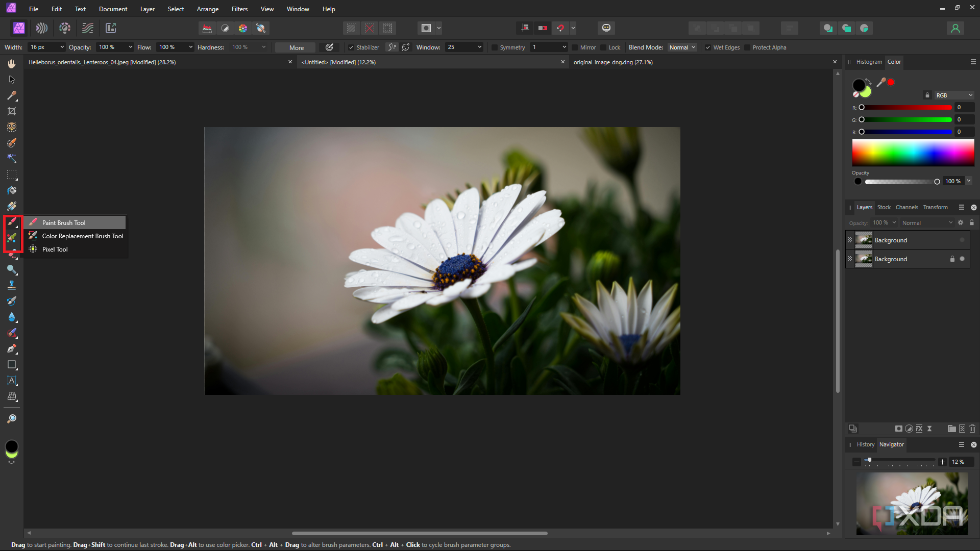Click the Window value input field
Screen dimensions: 980x551
[460, 47]
